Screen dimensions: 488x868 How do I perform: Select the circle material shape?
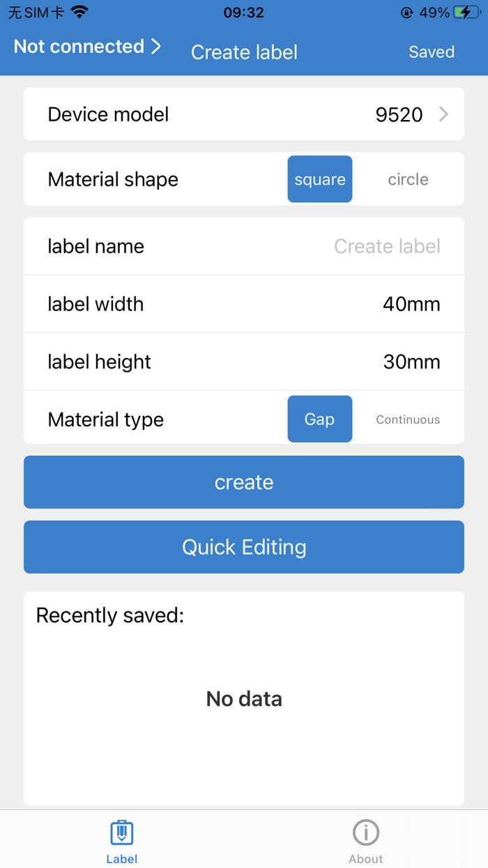coord(408,179)
